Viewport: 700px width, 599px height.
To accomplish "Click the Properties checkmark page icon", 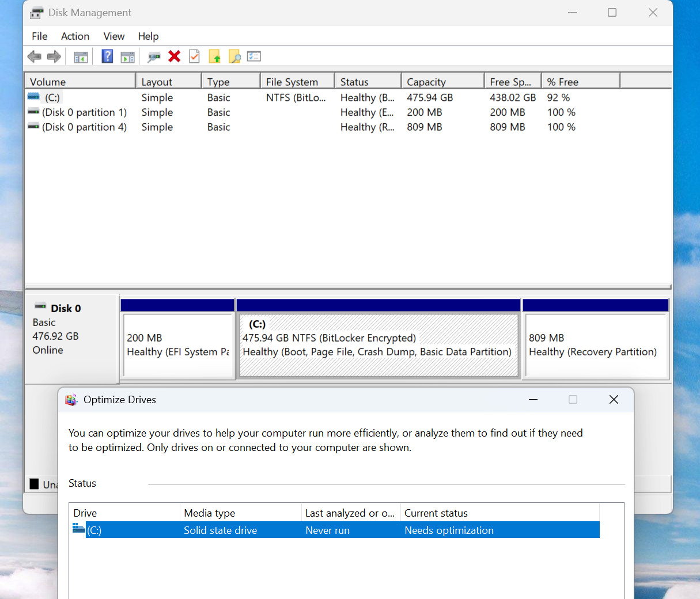I will pyautogui.click(x=194, y=56).
